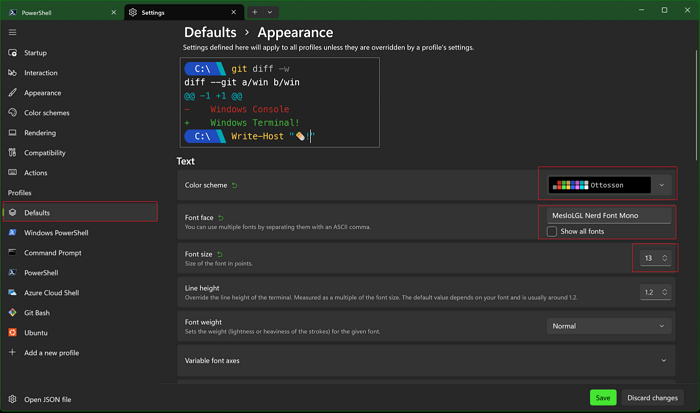Click the Font size value field
700x413 pixels.
click(648, 258)
